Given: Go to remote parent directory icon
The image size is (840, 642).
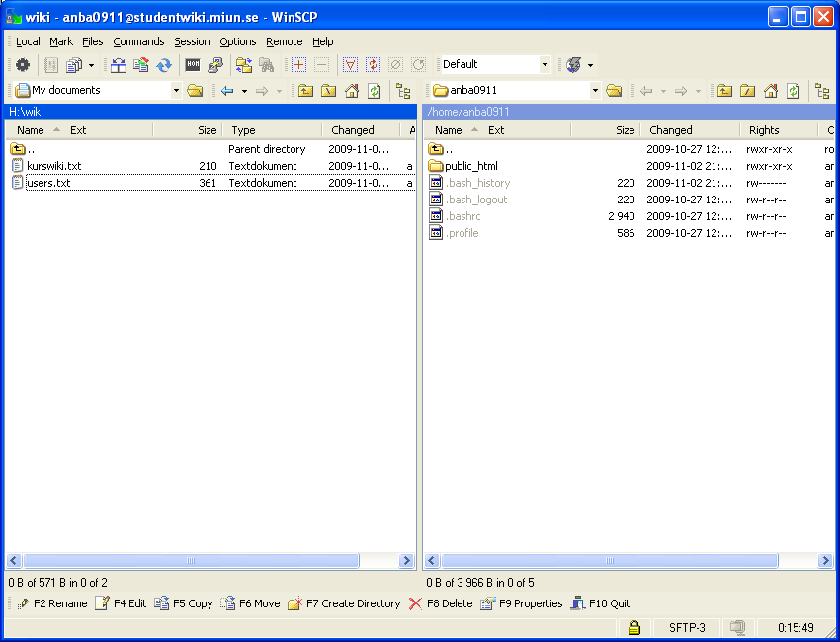Looking at the screenshot, I should (x=724, y=91).
